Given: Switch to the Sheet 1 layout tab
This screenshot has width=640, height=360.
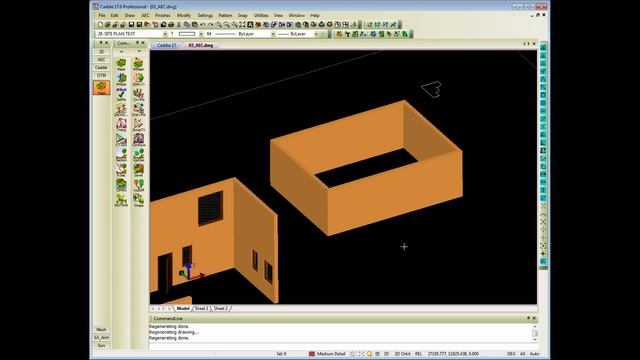Looking at the screenshot, I should pos(202,309).
